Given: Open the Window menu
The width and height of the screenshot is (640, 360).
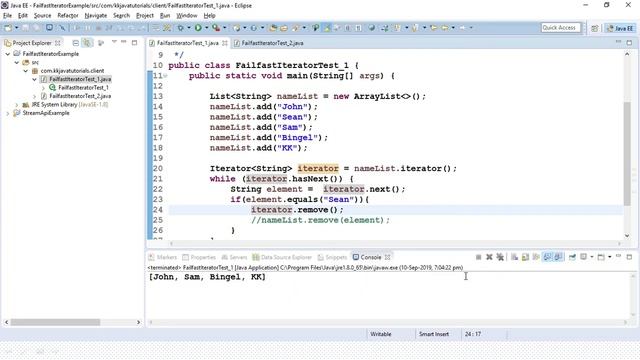Looking at the screenshot, I should pyautogui.click(x=187, y=16).
